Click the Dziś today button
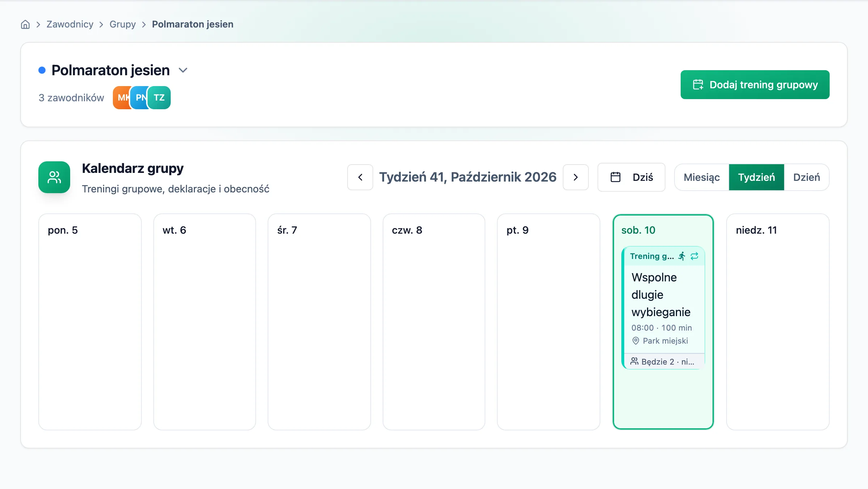Screen dimensions: 868x489 click(x=631, y=177)
